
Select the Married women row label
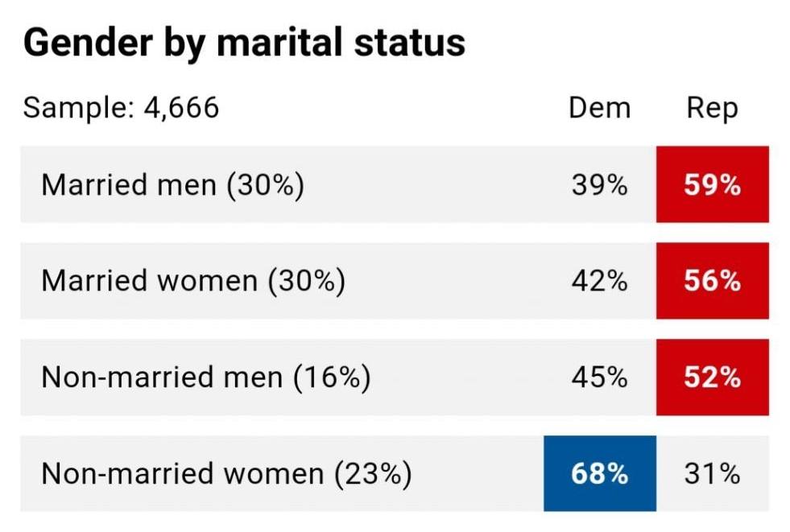point(149,281)
